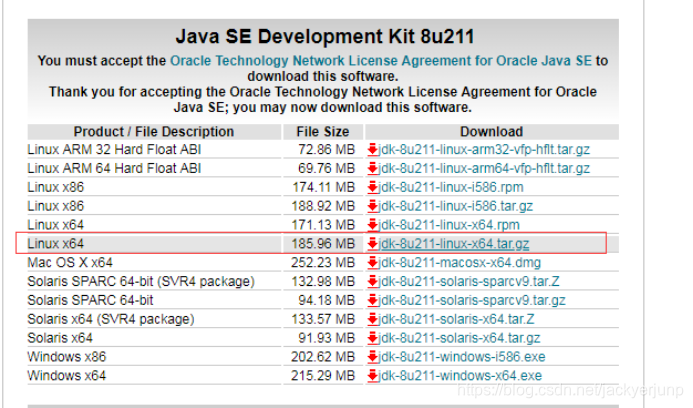This screenshot has height=408, width=693.
Task: Click the 72.86 MB file size value
Action: click(x=327, y=150)
